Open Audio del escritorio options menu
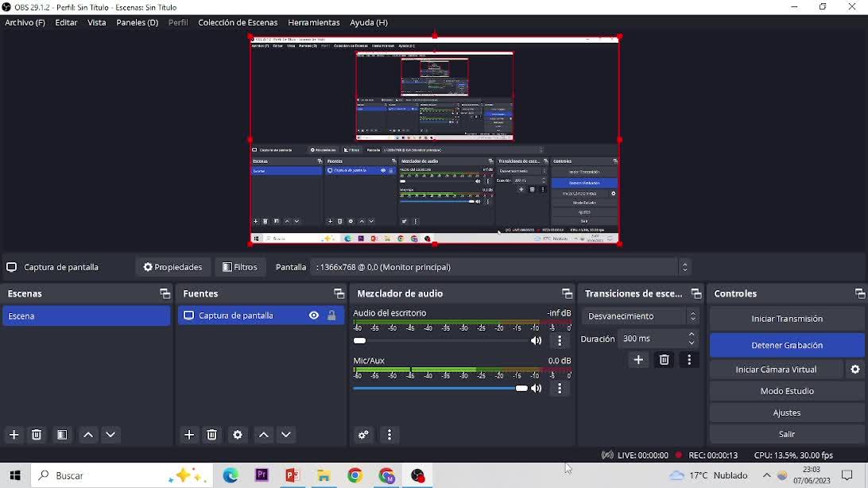The height and width of the screenshot is (488, 868). click(x=560, y=341)
